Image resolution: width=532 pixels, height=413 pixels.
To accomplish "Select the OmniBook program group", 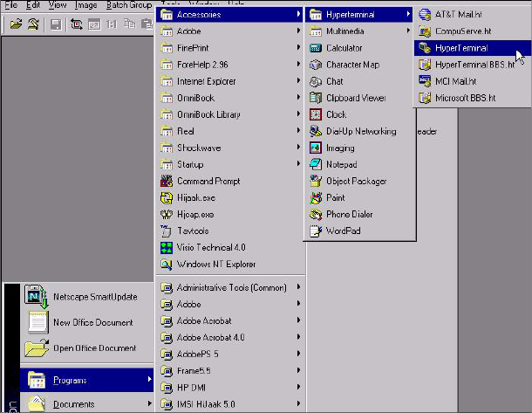I will (229, 98).
